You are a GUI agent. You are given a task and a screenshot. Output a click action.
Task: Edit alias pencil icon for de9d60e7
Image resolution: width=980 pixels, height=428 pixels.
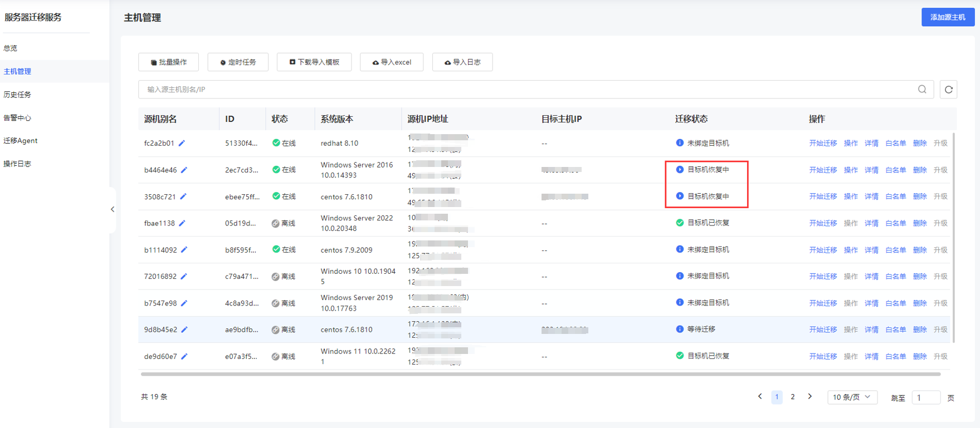(x=184, y=356)
